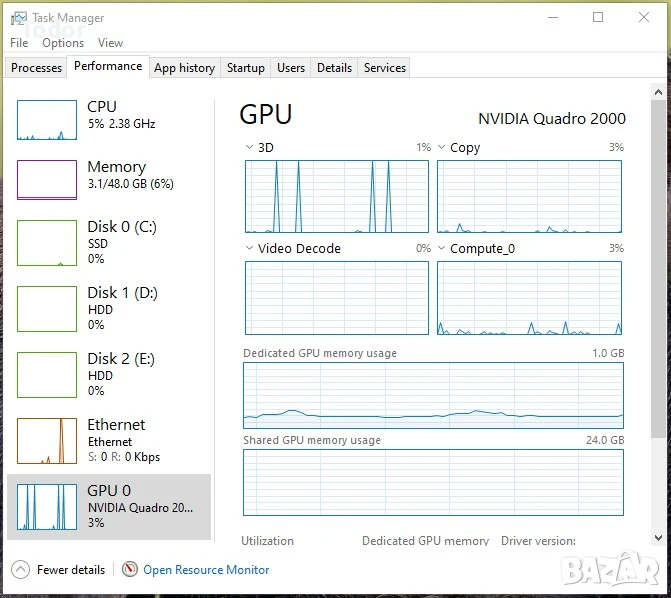Click the Ethernet S: 0 R: 0 Kbps text
The height and width of the screenshot is (598, 671).
[x=124, y=457]
